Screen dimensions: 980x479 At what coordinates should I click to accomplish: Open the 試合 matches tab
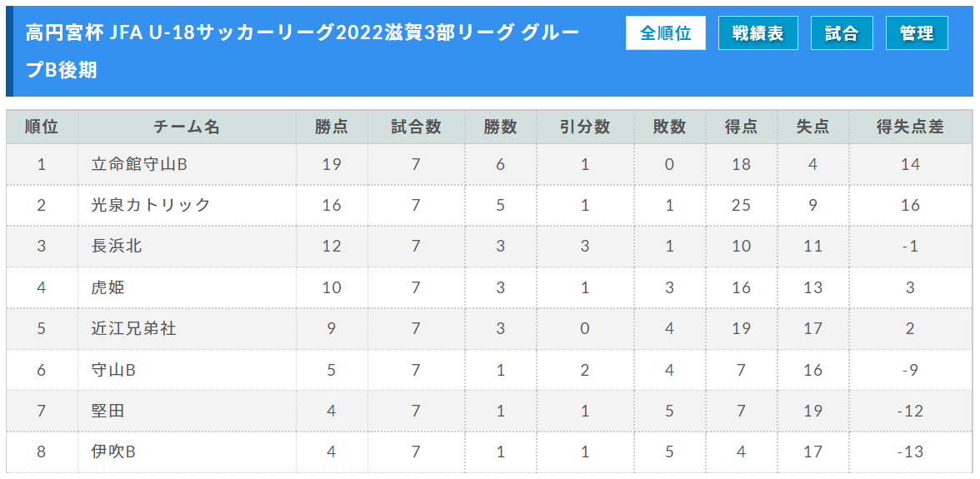pos(842,33)
